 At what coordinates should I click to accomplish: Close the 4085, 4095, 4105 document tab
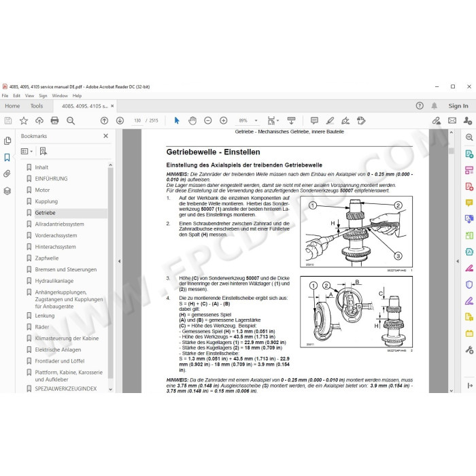tap(112, 106)
